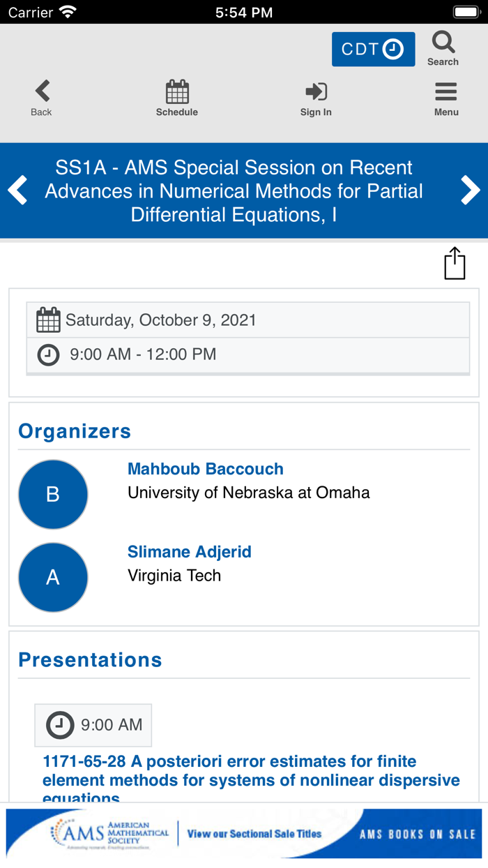Tap the Search magnifier icon

pos(443,43)
